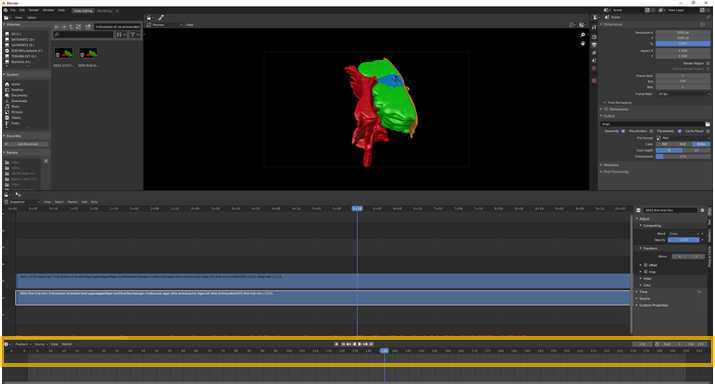Refresh the file browser list
The width and height of the screenshot is (715, 384).
coord(78,27)
